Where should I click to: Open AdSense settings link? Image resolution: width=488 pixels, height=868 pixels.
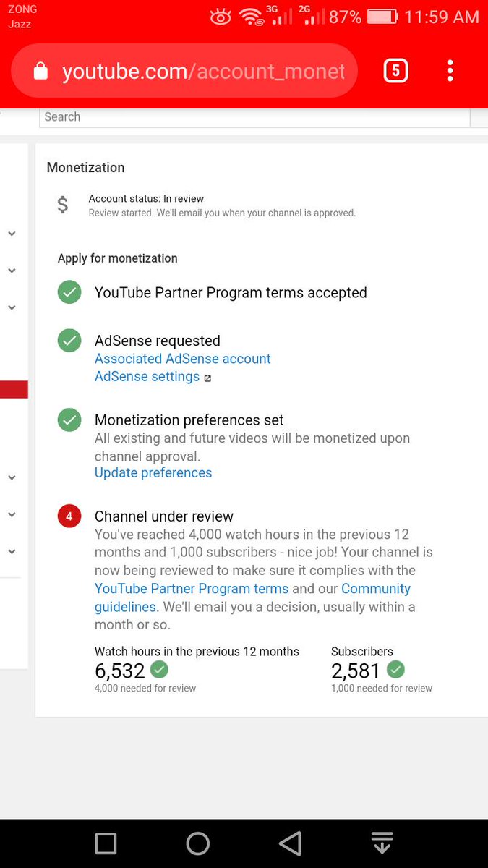point(147,377)
